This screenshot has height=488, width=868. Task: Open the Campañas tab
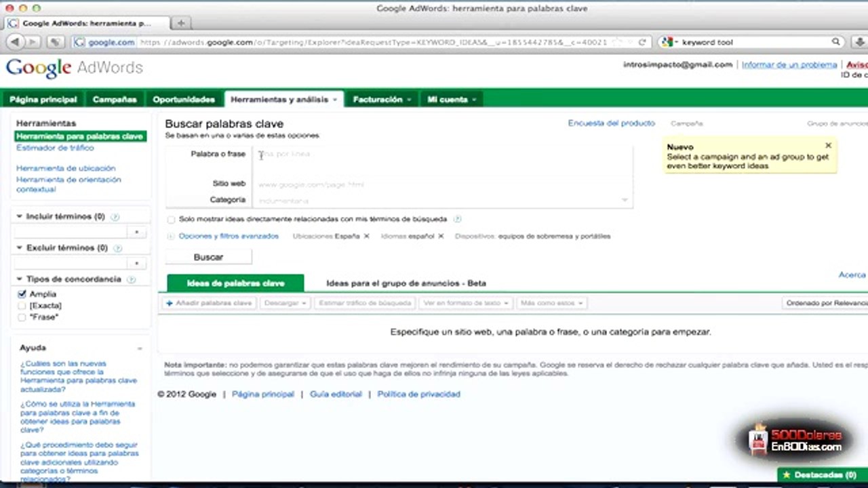pyautogui.click(x=115, y=100)
